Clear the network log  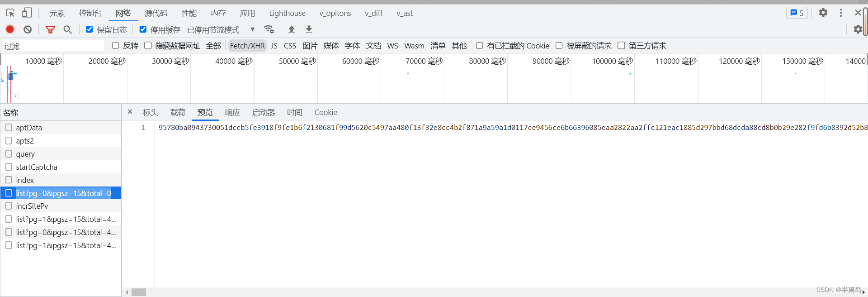click(x=28, y=29)
